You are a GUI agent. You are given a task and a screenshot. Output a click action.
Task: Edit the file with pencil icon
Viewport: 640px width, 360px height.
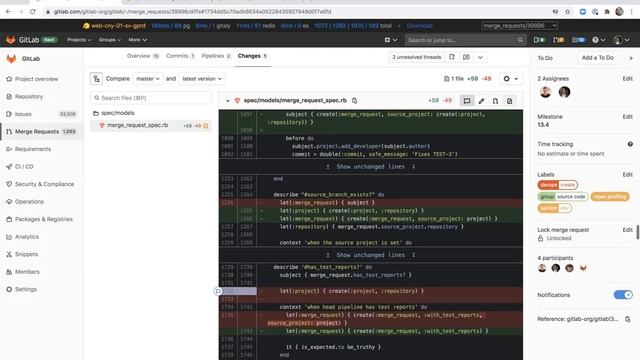481,101
